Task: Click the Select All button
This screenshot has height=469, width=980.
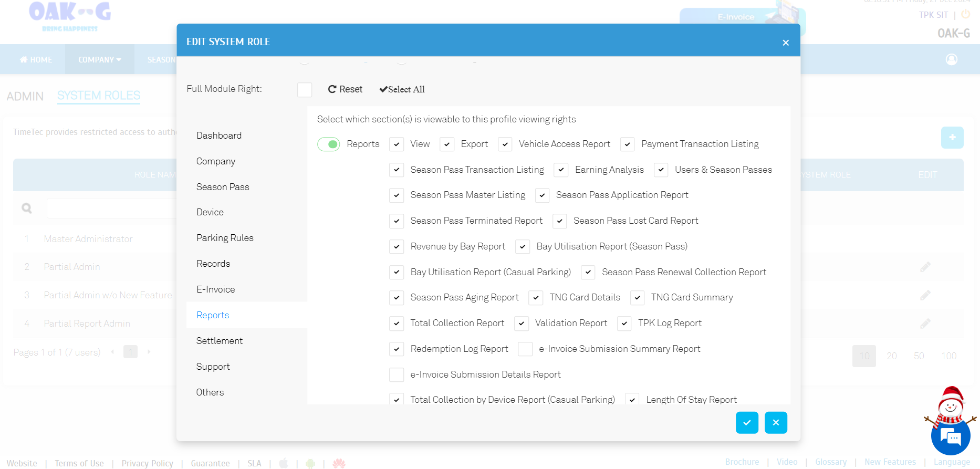Action: 402,90
